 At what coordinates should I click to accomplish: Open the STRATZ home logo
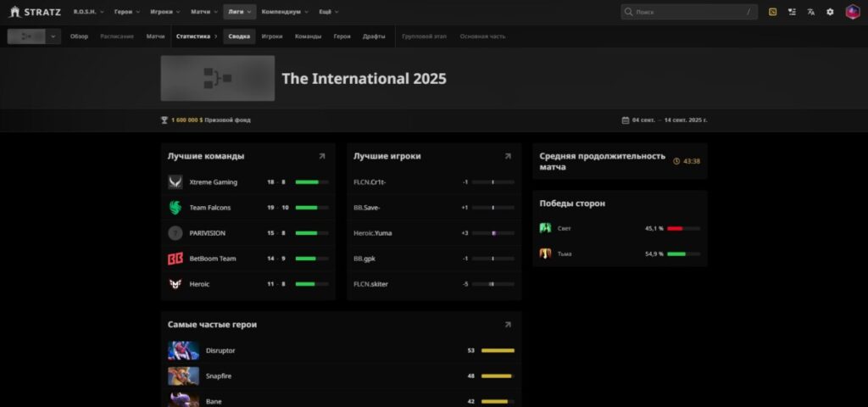[x=35, y=12]
